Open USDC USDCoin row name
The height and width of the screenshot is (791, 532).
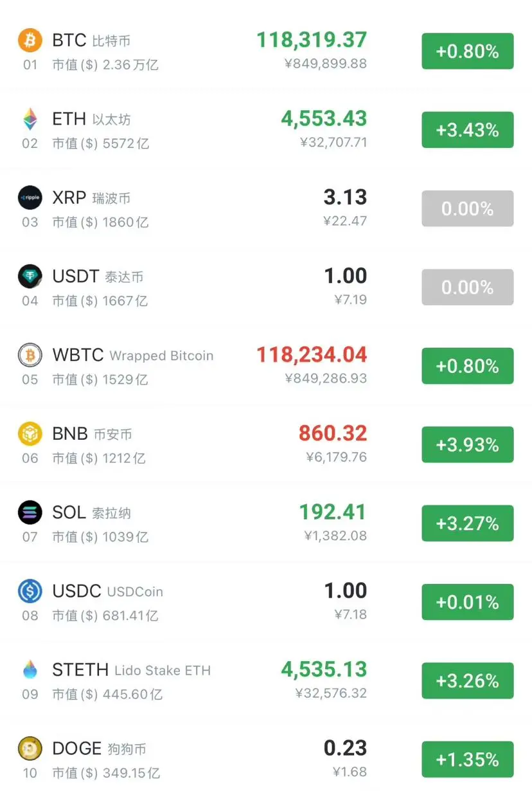click(108, 591)
